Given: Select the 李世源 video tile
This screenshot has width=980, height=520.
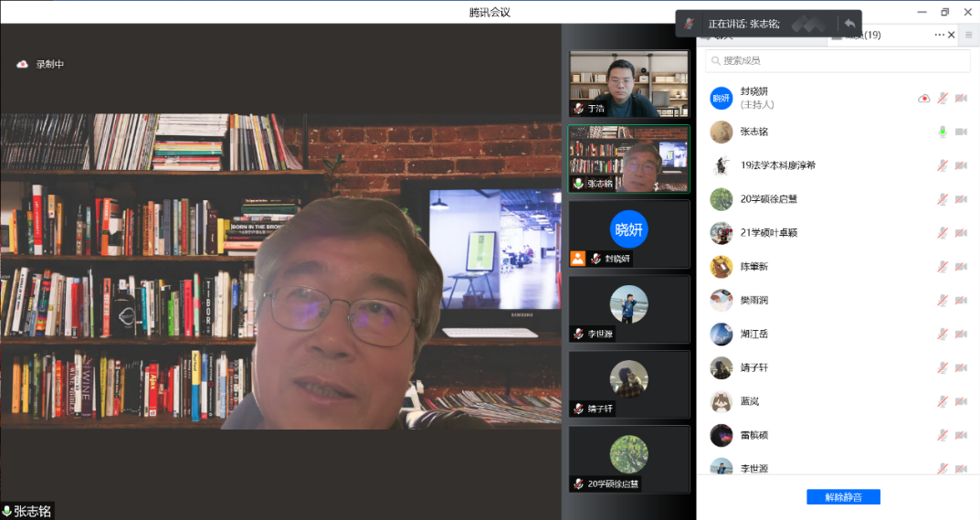Looking at the screenshot, I should [628, 309].
